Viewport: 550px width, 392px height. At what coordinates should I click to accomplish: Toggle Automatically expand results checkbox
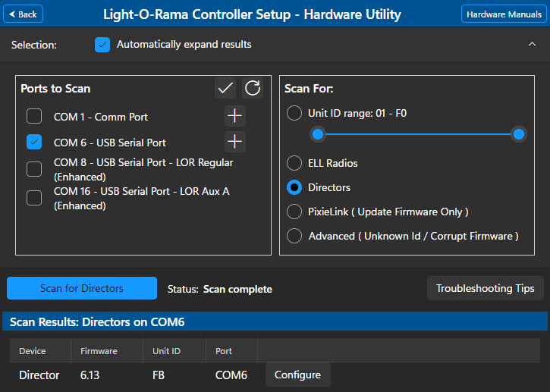tap(102, 45)
